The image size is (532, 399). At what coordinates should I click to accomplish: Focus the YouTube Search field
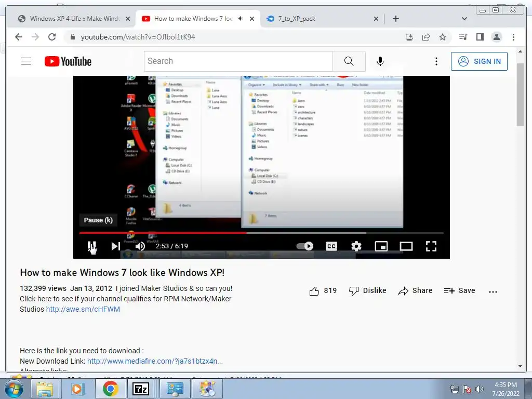238,61
